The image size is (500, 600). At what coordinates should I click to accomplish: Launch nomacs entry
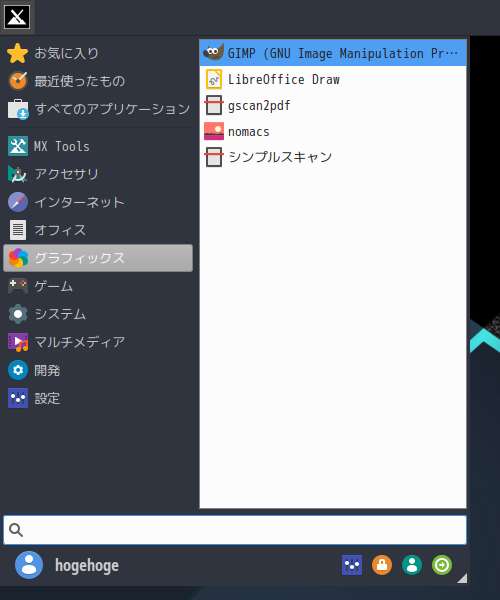coord(333,131)
